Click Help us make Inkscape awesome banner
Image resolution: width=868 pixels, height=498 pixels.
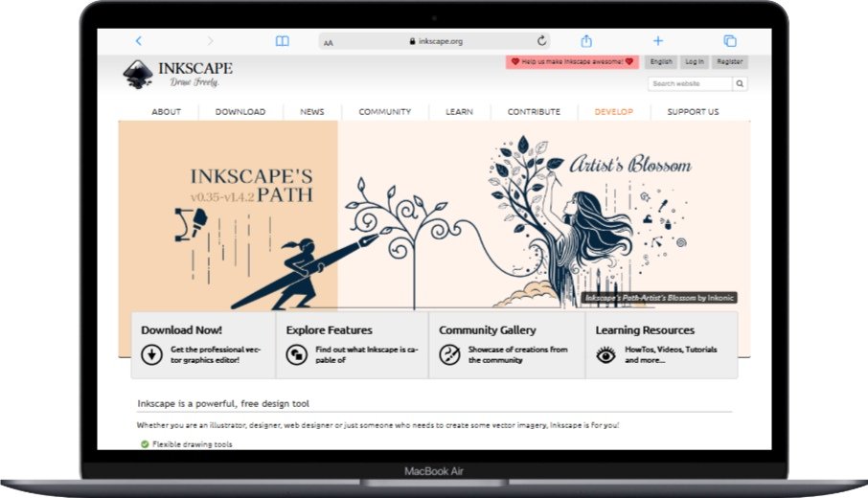572,61
